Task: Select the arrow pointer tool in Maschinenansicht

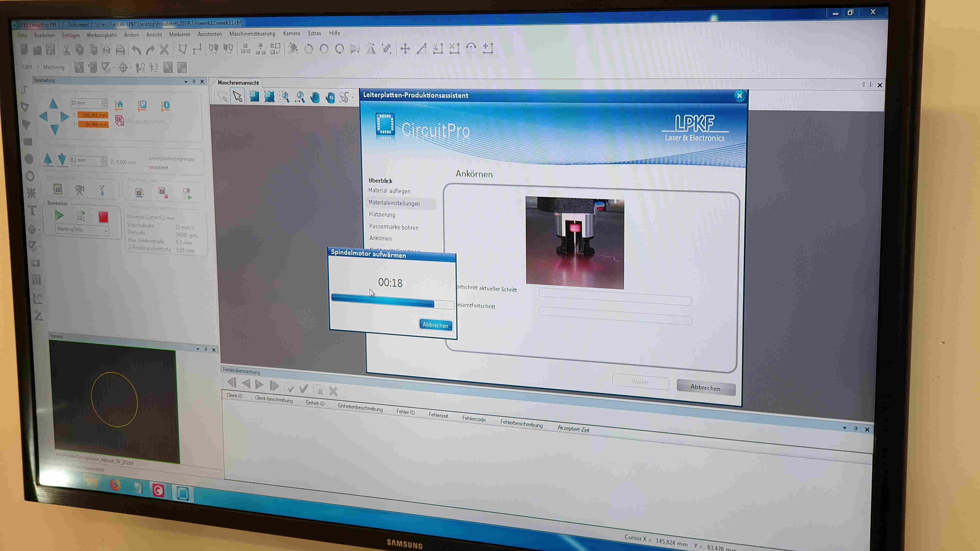Action: click(237, 97)
